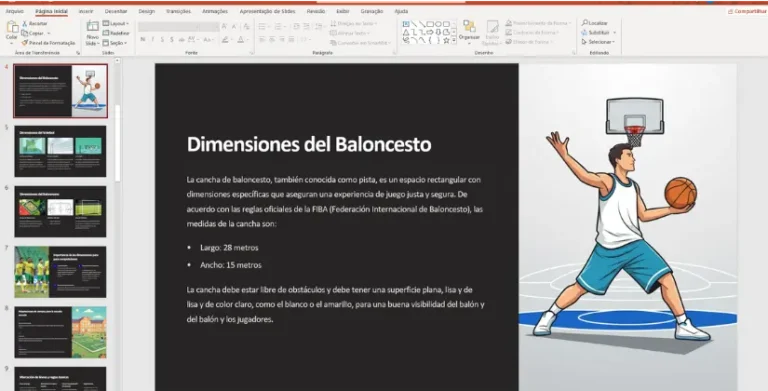Viewport: 768px width, 391px height.
Task: Select slide 6 thumbnail
Action: tap(60, 212)
